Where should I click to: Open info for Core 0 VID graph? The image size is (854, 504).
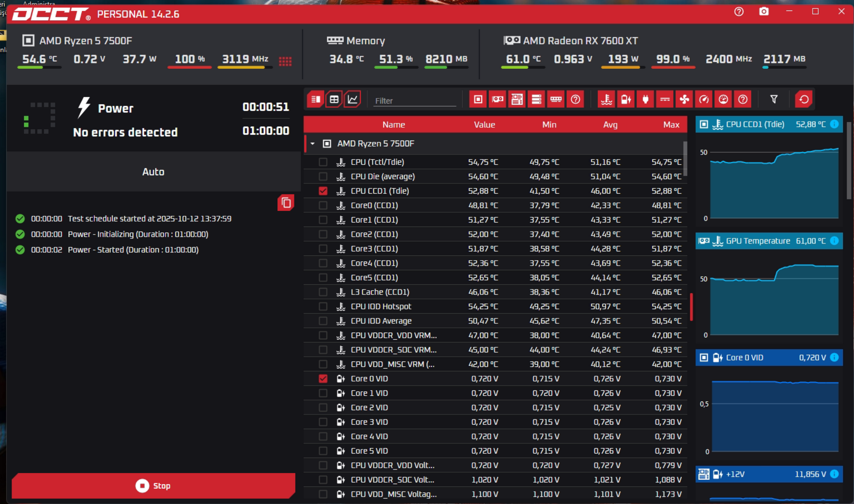point(834,357)
